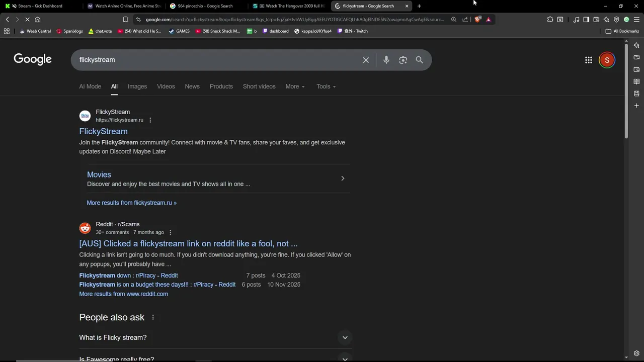Close the flickystream Google Search tab
This screenshot has width=644, height=362.
click(407, 6)
